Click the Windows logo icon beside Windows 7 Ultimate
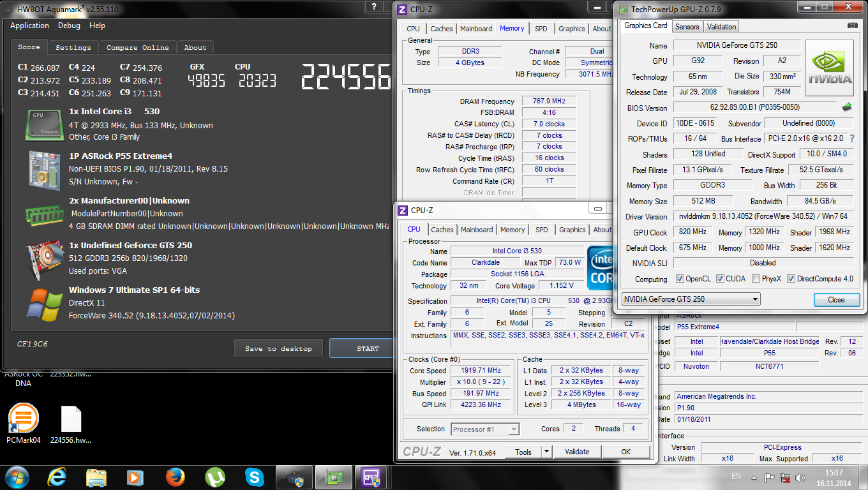868x490 pixels. coord(44,304)
